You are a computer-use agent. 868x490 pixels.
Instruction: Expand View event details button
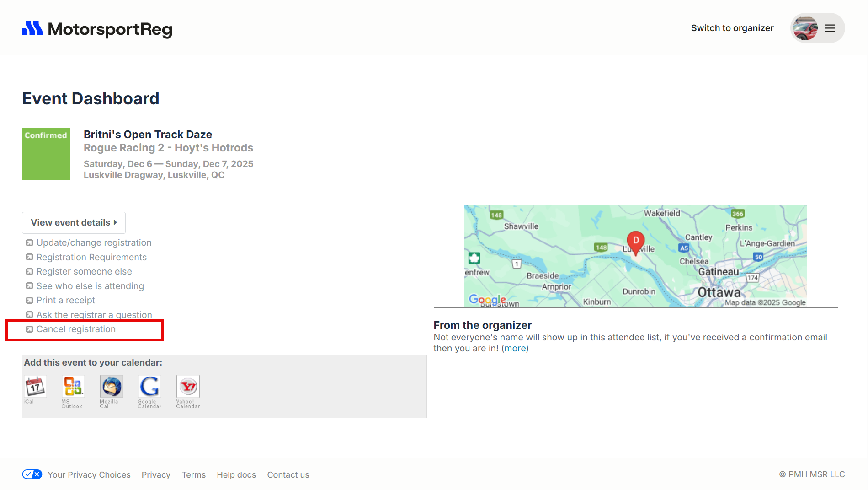click(74, 223)
